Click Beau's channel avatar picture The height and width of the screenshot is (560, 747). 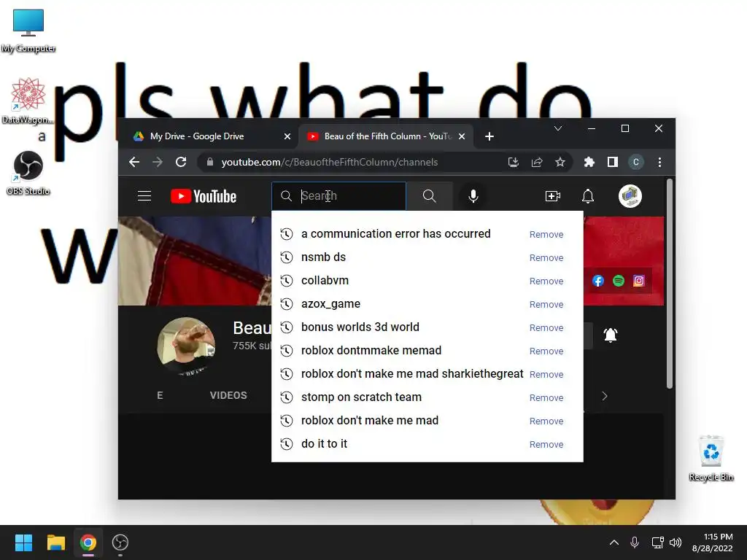pos(186,346)
